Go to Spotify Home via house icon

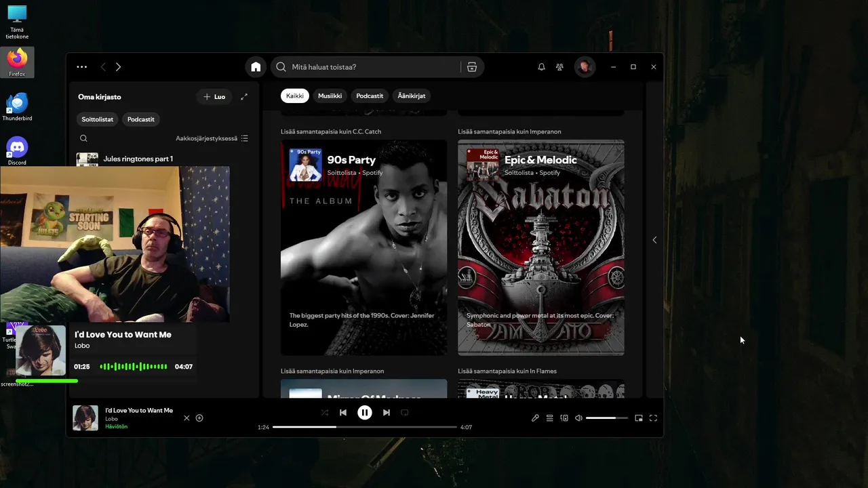pyautogui.click(x=256, y=67)
